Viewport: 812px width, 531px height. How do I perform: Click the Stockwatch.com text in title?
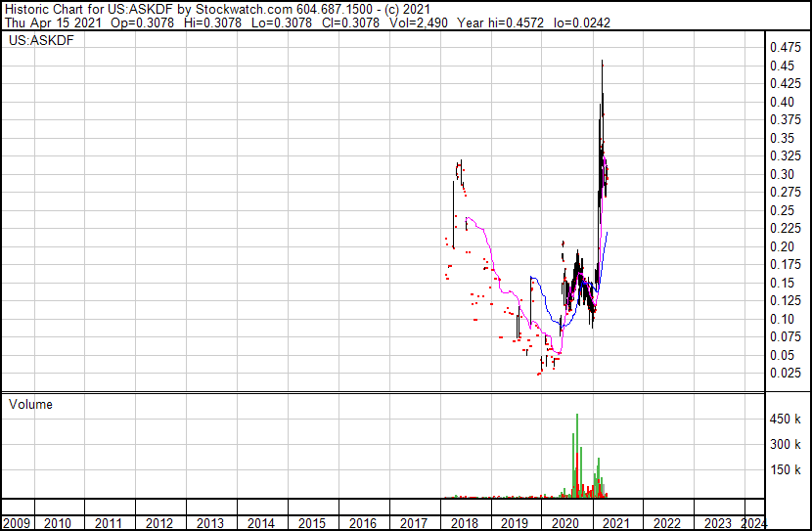click(x=244, y=10)
